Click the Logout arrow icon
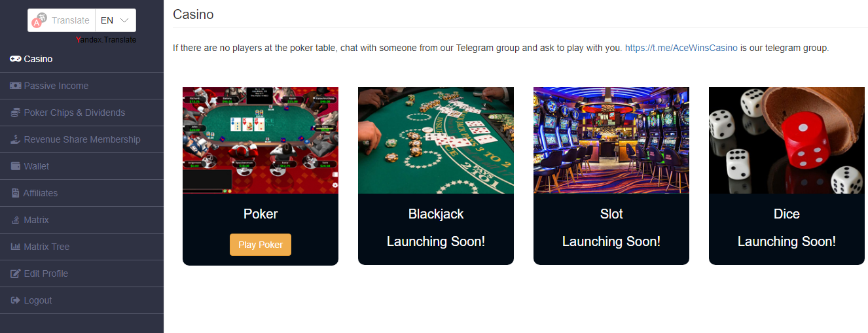 click(16, 300)
